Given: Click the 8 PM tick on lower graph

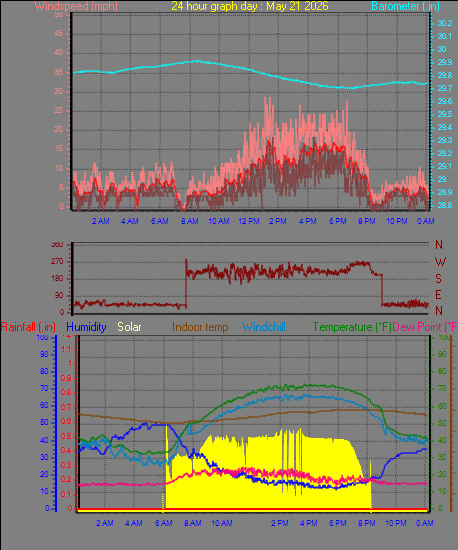Looking at the screenshot, I should (366, 523).
